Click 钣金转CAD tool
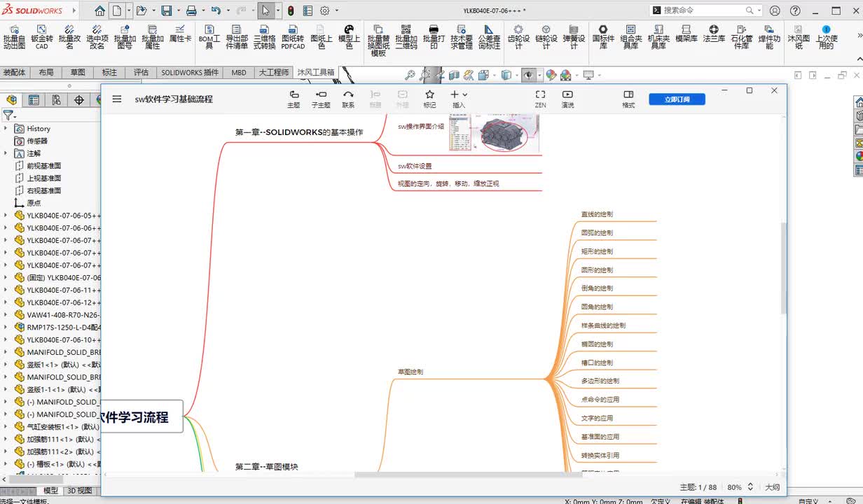This screenshot has width=863, height=504. click(42, 37)
